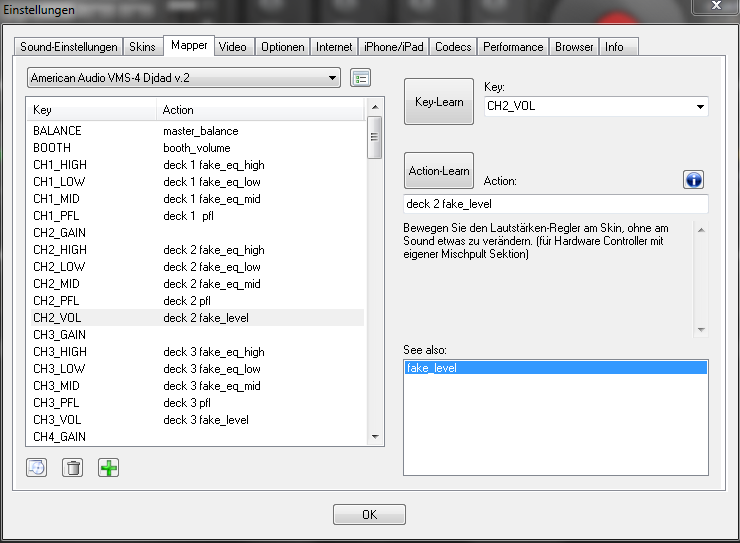The height and width of the screenshot is (543, 740).
Task: Open the iPhone/iPad tab
Action: point(394,47)
